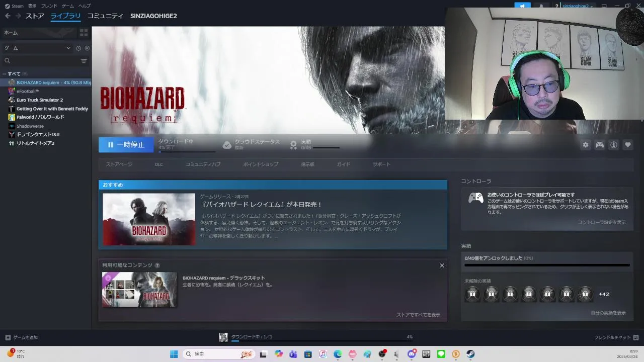Close the 利用可能なコンテンツ panel

442,265
